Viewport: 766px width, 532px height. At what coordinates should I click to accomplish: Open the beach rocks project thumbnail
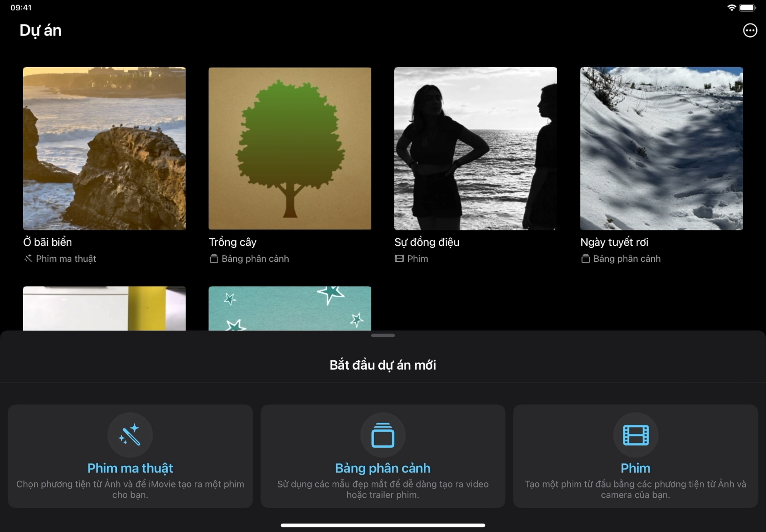[x=104, y=148]
